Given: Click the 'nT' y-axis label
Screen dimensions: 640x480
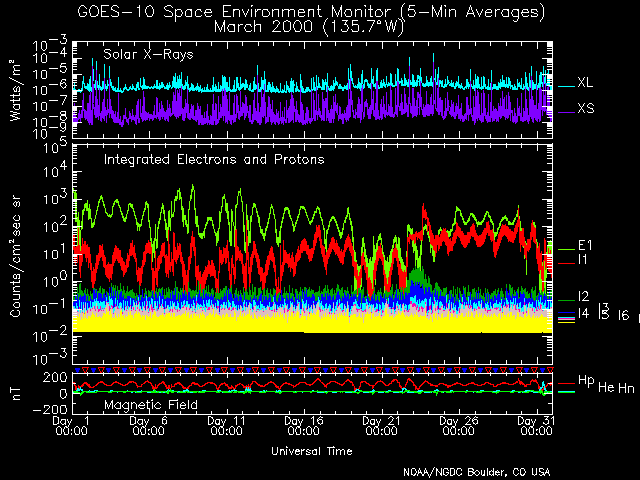Looking at the screenshot, I should [16, 394].
